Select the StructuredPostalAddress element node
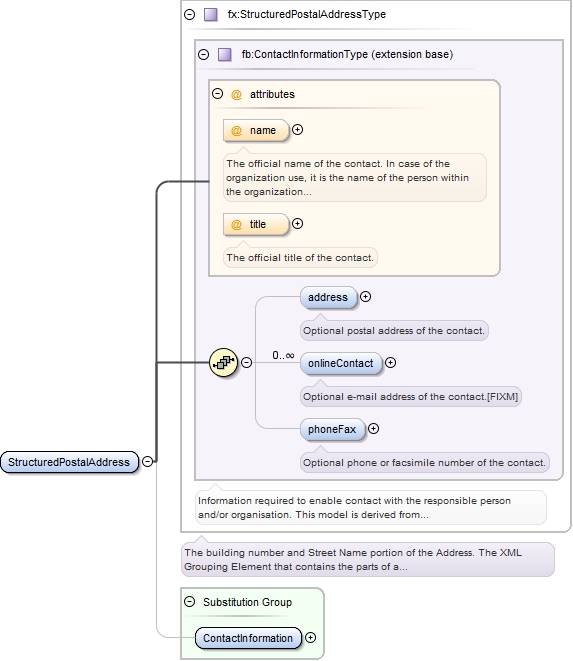573x661 pixels. point(70,462)
